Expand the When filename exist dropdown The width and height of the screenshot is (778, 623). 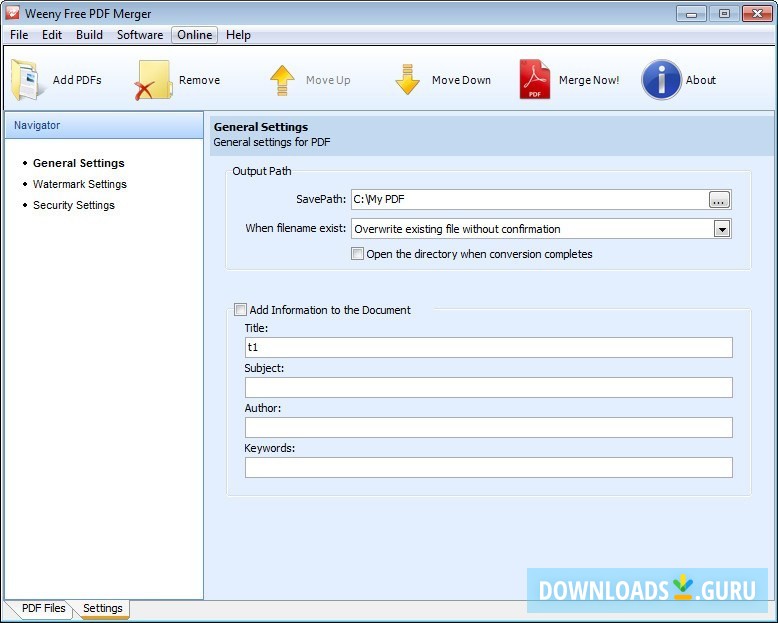click(x=721, y=229)
